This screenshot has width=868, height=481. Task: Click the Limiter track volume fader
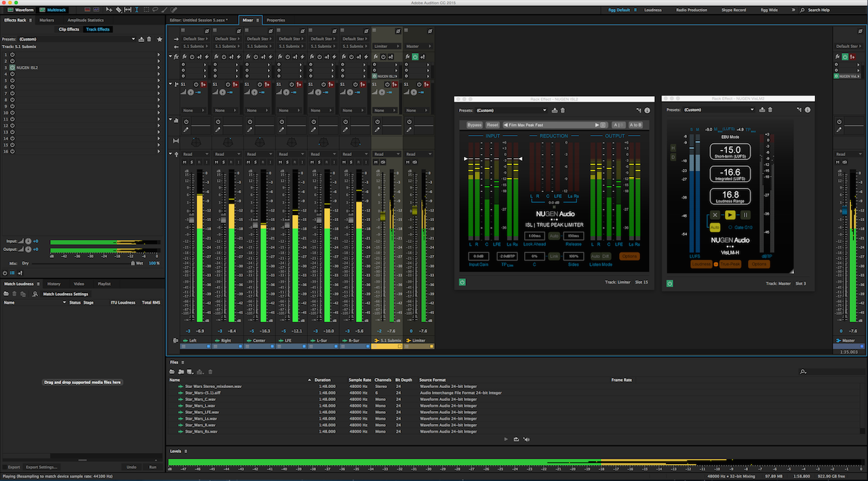click(x=414, y=211)
